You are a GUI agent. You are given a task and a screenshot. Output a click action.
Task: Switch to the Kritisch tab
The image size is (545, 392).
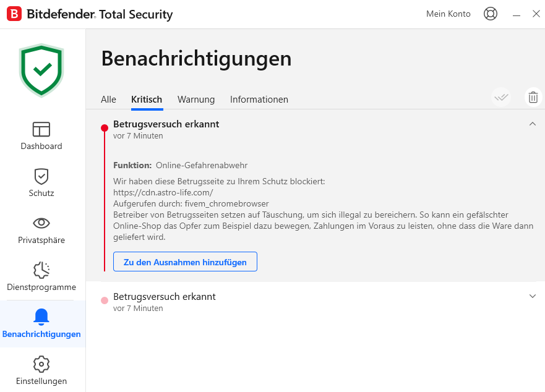click(147, 100)
